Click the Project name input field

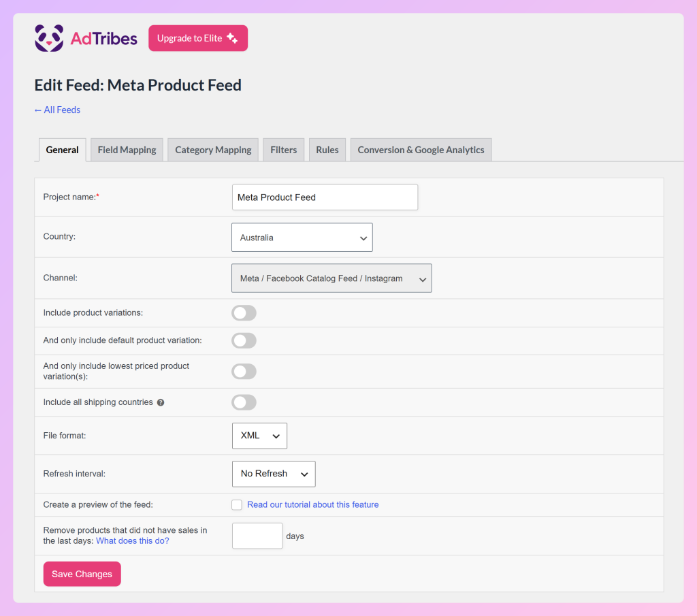(325, 197)
